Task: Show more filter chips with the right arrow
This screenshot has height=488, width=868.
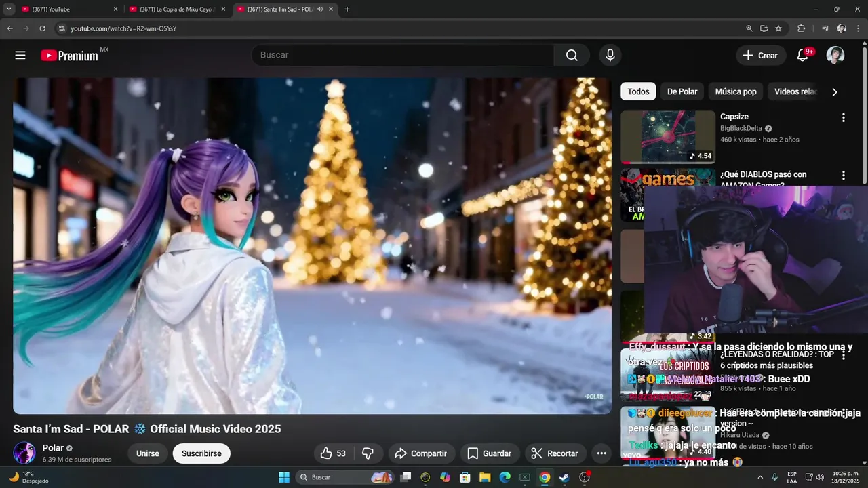Action: [835, 92]
